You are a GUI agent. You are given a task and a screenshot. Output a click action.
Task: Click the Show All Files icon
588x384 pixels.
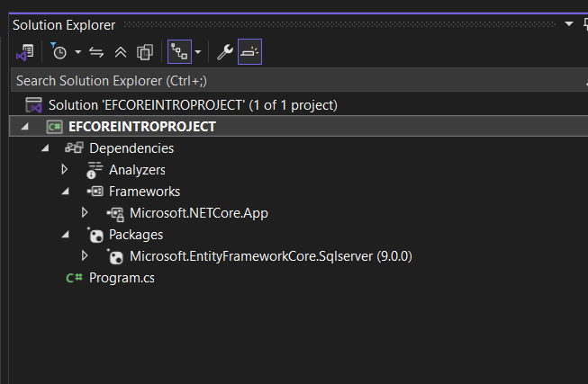pyautogui.click(x=144, y=52)
